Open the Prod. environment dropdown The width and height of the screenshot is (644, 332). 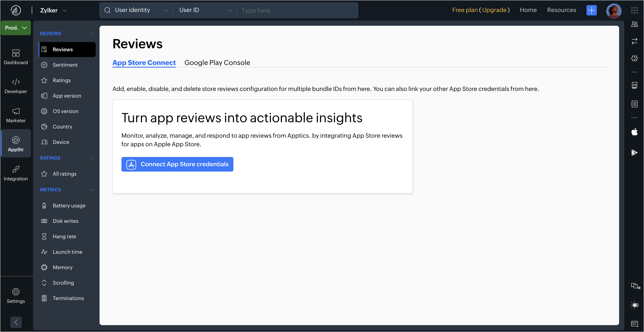click(x=16, y=28)
